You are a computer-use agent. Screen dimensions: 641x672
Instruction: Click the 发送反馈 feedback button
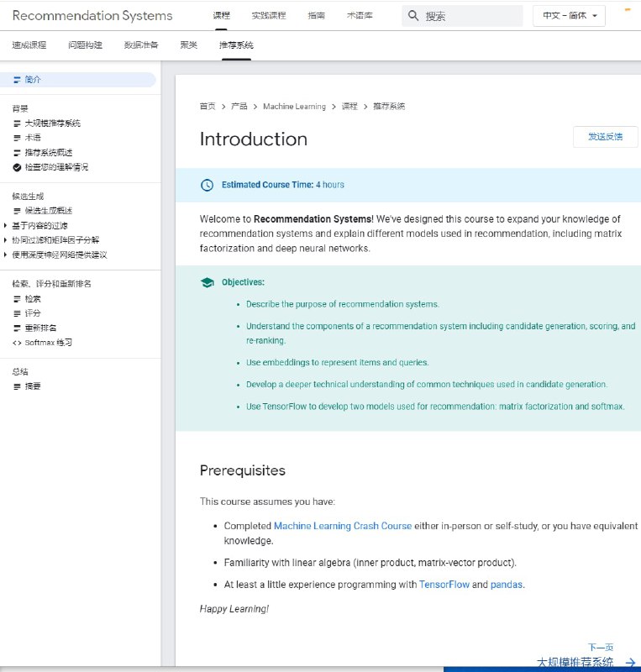606,137
